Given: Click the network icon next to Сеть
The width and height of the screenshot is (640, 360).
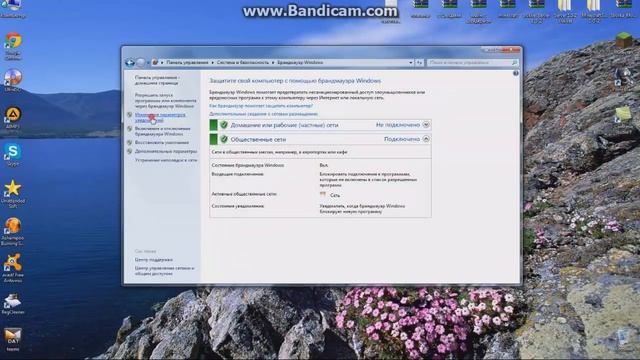Looking at the screenshot, I should point(323,195).
